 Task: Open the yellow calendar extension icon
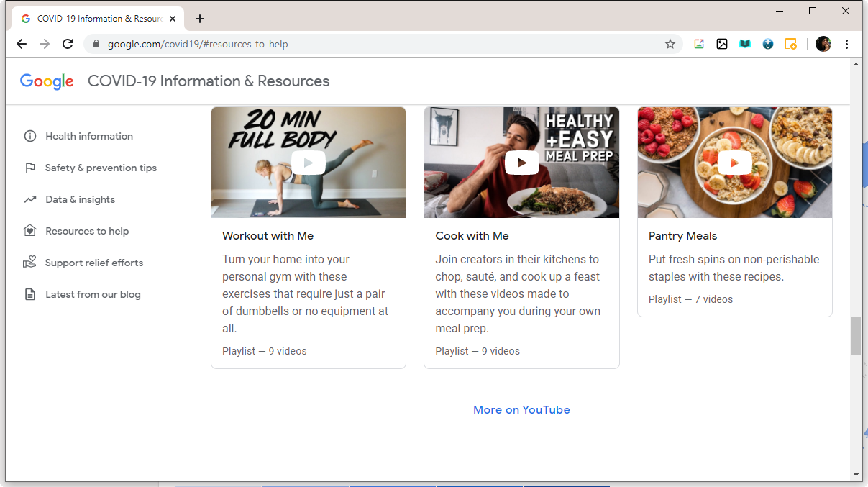[790, 44]
